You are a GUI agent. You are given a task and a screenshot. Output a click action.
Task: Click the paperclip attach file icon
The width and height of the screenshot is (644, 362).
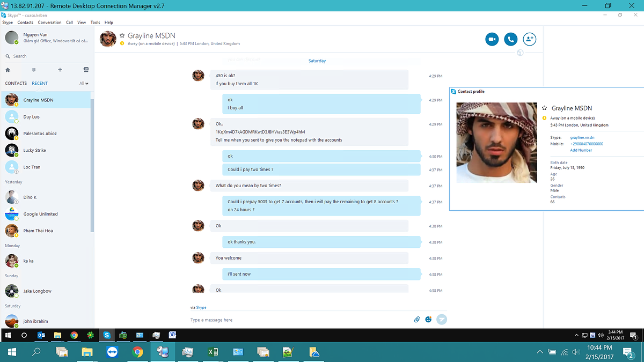point(416,320)
